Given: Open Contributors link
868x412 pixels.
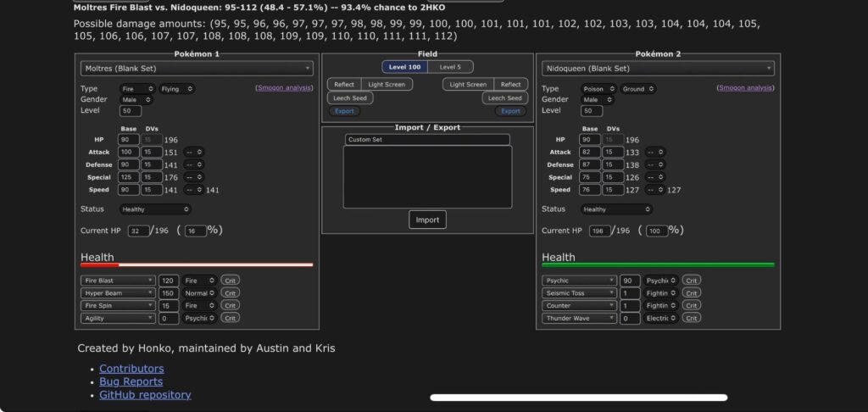Looking at the screenshot, I should [131, 369].
